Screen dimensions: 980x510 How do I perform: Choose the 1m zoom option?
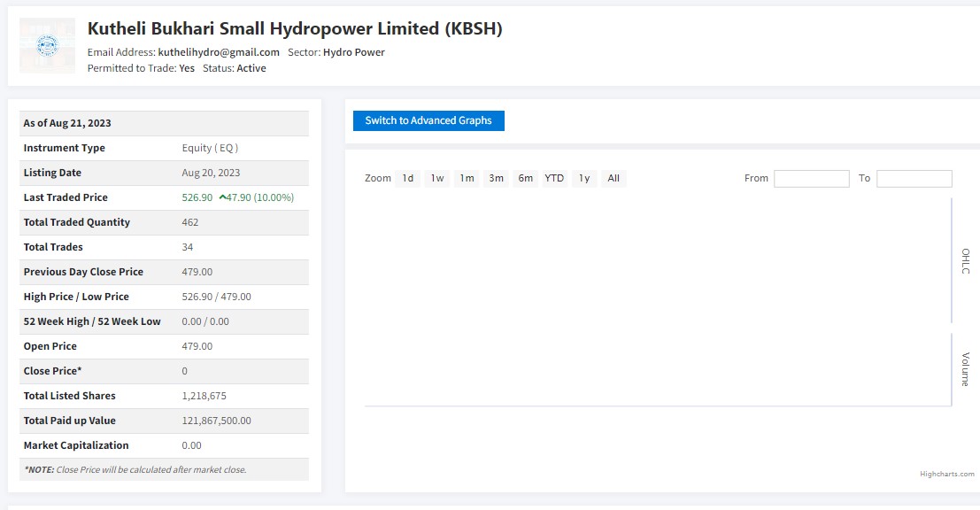pyautogui.click(x=467, y=178)
